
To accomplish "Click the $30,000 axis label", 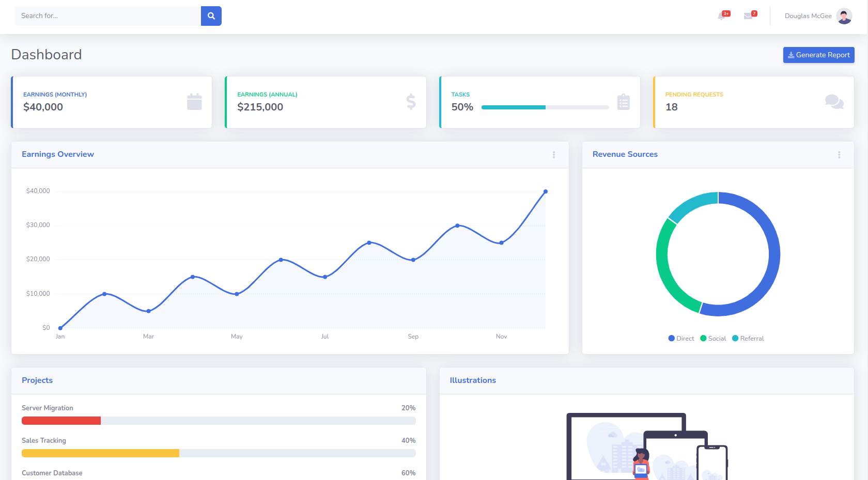I will [38, 225].
